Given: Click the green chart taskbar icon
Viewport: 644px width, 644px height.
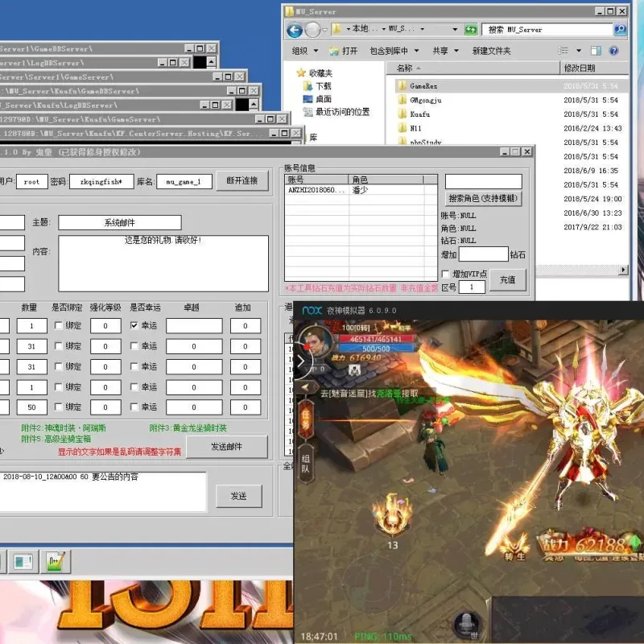Looking at the screenshot, I should (56, 561).
